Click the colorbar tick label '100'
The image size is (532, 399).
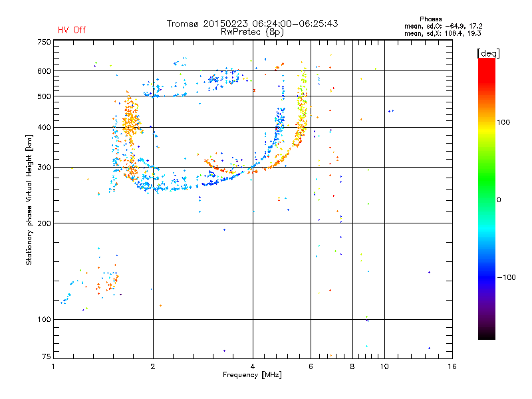coord(503,122)
